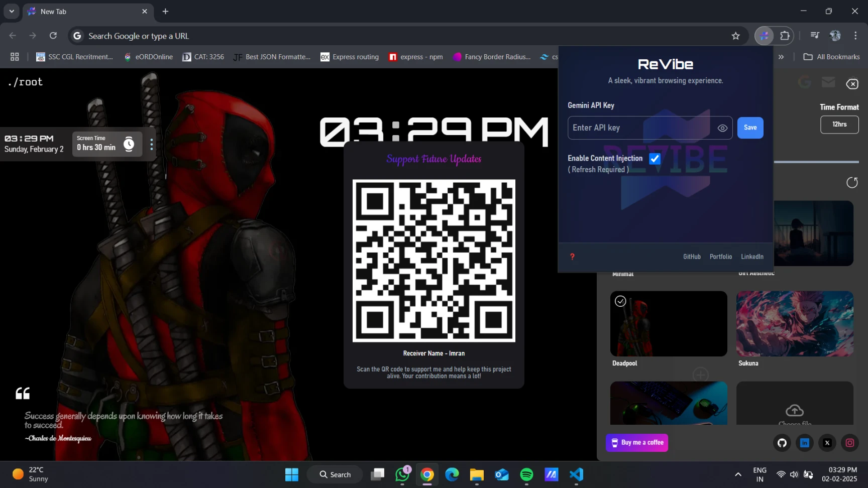Select the Sukuna wallpaper thumbnail
The width and height of the screenshot is (868, 488).
795,324
